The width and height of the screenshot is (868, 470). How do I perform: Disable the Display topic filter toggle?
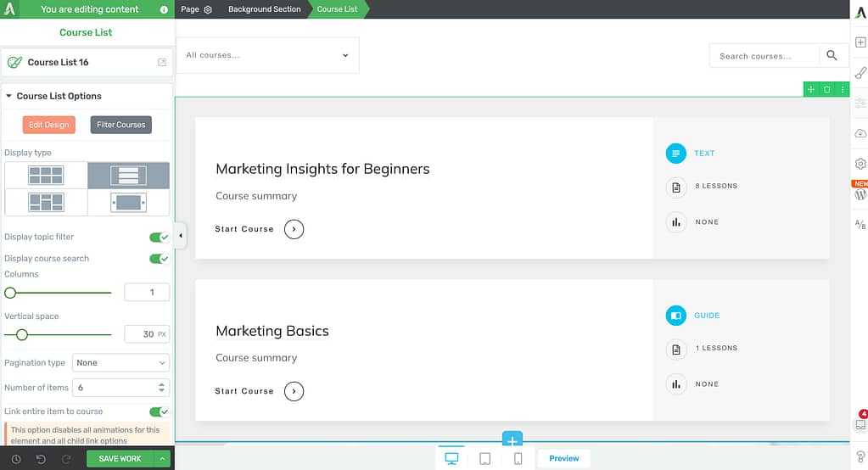pyautogui.click(x=160, y=237)
